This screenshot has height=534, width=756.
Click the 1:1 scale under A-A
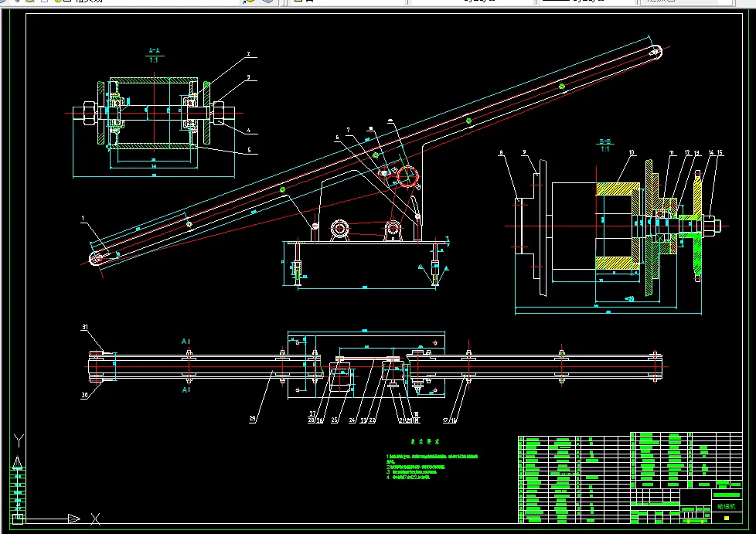(x=154, y=60)
